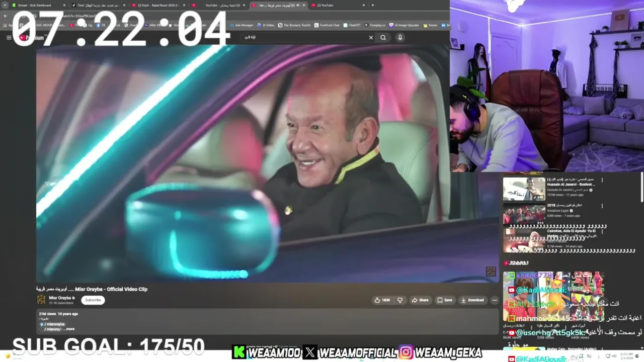Screen dimensions: 644x362
Task: Download the Misr Orayba video
Action: tap(472, 300)
